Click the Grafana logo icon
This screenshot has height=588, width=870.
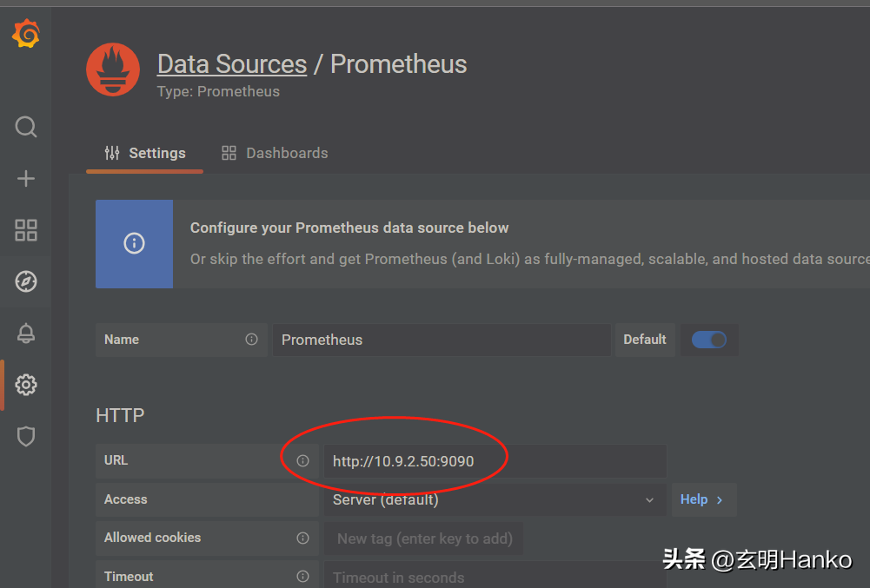pos(26,34)
